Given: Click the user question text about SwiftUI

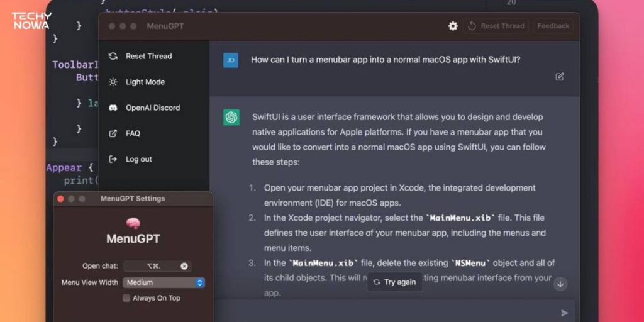Looking at the screenshot, I should (386, 60).
